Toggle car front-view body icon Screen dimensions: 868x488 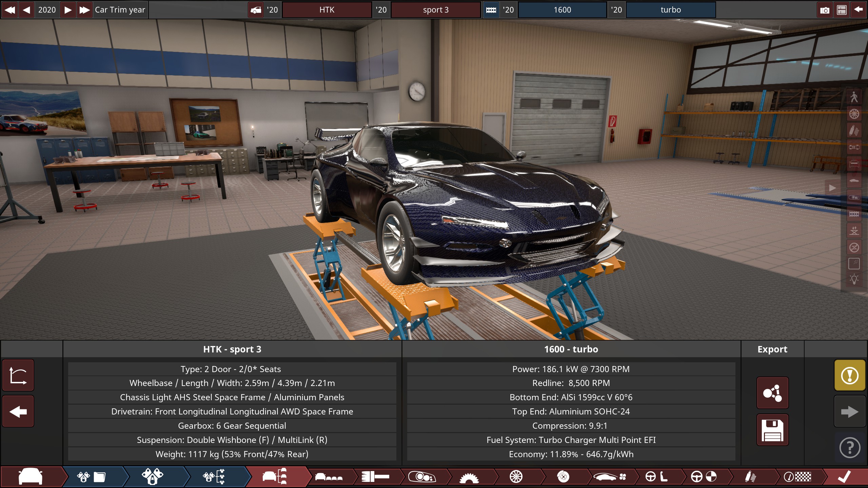854,164
